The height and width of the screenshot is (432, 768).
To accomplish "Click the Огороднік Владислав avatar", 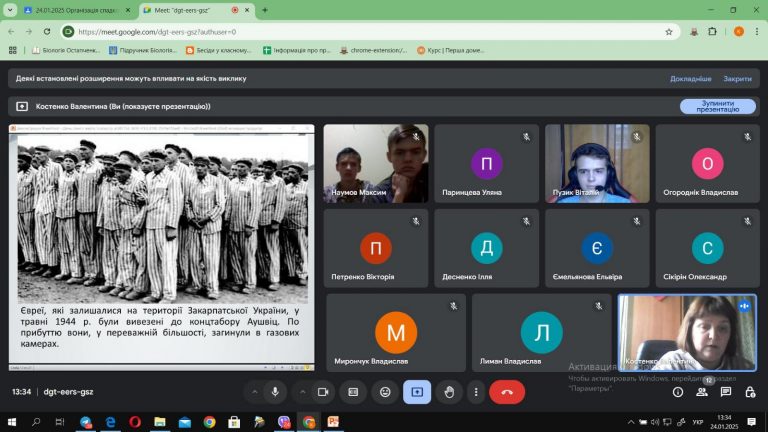I will click(707, 164).
